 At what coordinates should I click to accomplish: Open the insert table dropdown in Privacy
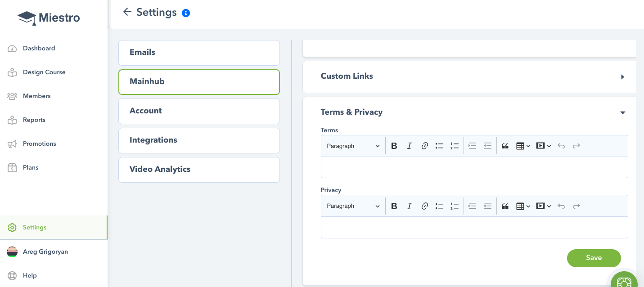[523, 206]
